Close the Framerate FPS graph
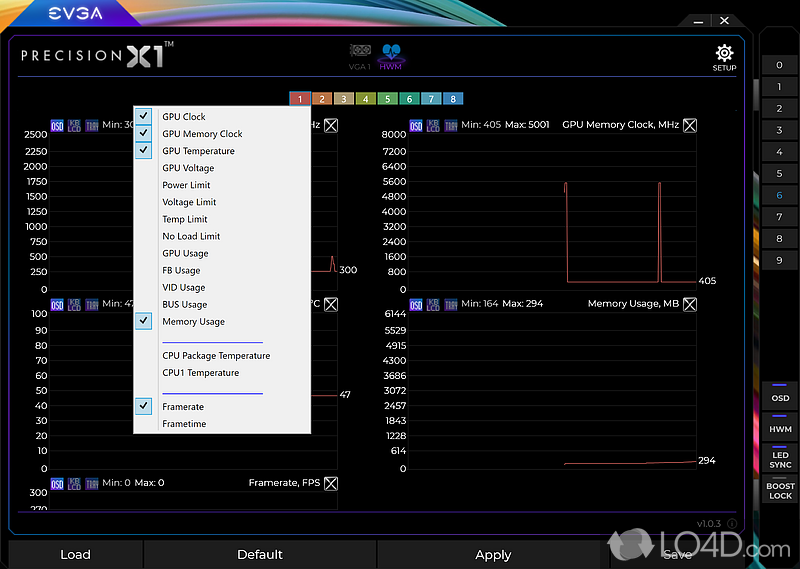Image resolution: width=800 pixels, height=569 pixels. click(x=331, y=483)
